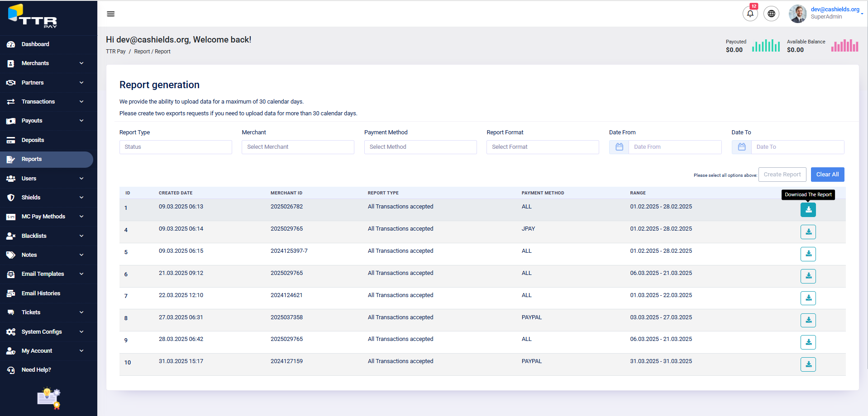Image resolution: width=868 pixels, height=416 pixels.
Task: Open the Select Merchant dropdown
Action: tap(298, 147)
